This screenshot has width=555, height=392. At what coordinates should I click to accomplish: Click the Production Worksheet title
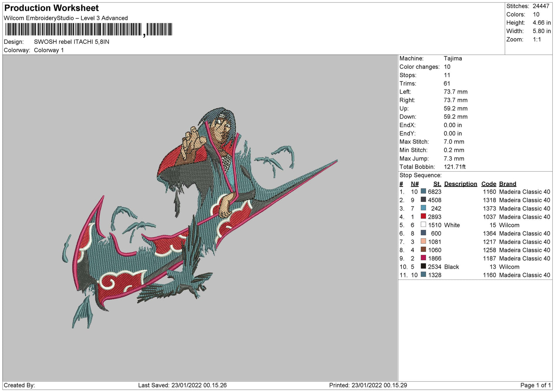[x=51, y=8]
